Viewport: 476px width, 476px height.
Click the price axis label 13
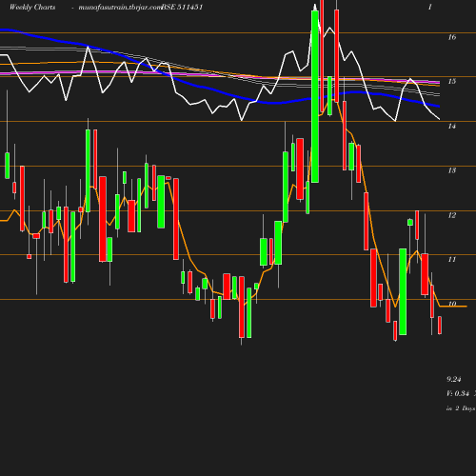452,170
